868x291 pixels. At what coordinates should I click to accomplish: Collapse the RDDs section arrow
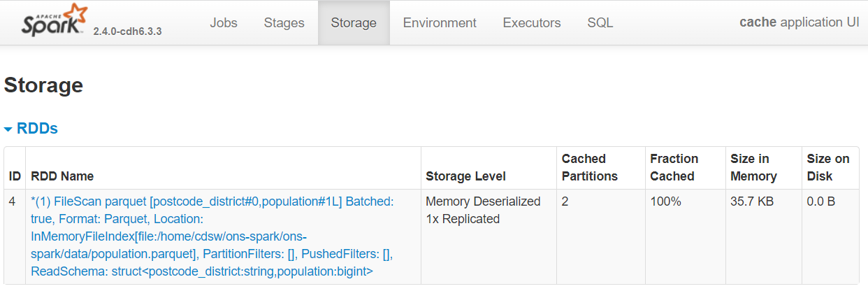pyautogui.click(x=8, y=129)
